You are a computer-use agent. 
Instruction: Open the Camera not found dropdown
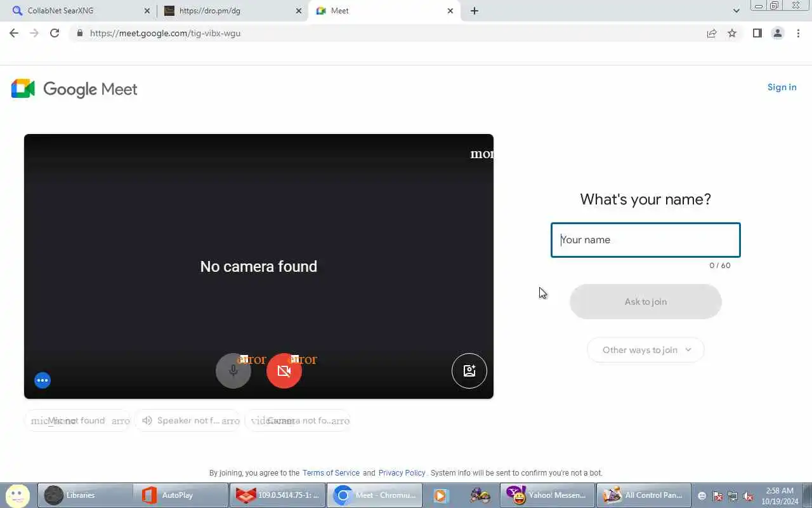click(x=298, y=420)
